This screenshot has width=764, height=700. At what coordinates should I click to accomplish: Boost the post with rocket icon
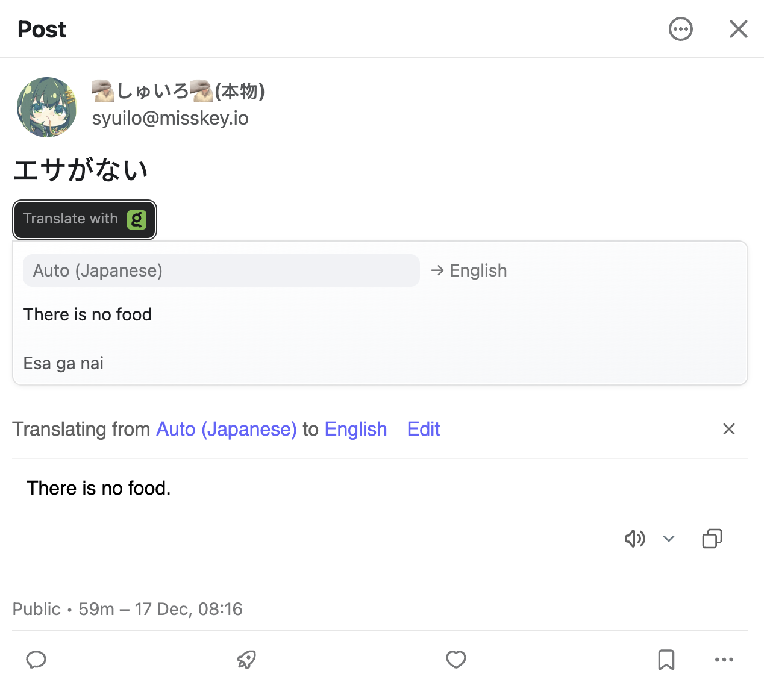pyautogui.click(x=246, y=660)
